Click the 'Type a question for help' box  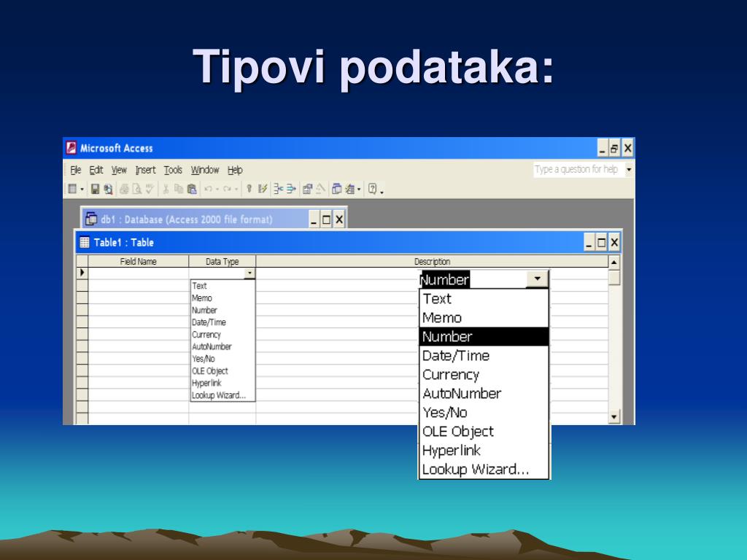coord(578,169)
